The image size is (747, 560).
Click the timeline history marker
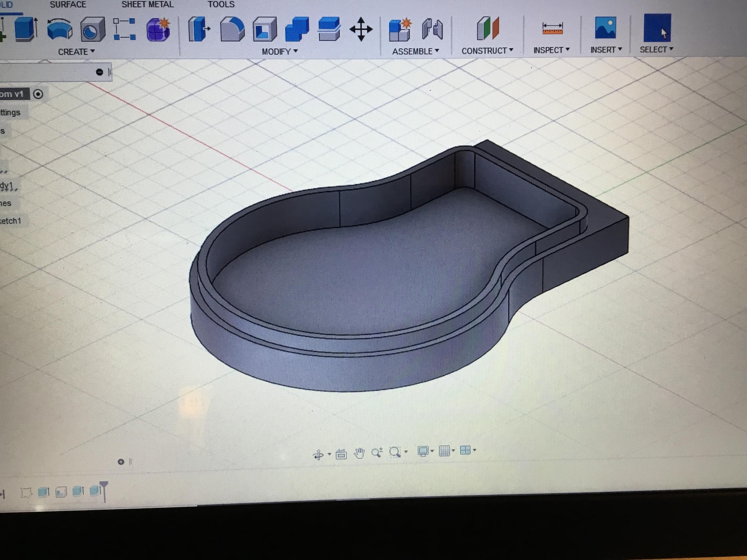pyautogui.click(x=104, y=491)
